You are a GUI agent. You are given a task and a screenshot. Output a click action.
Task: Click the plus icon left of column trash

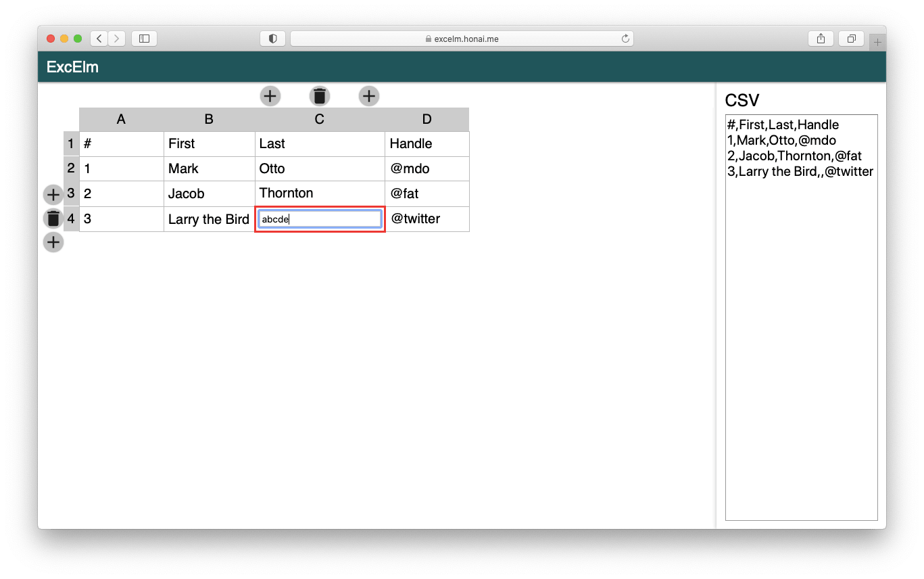(x=270, y=96)
